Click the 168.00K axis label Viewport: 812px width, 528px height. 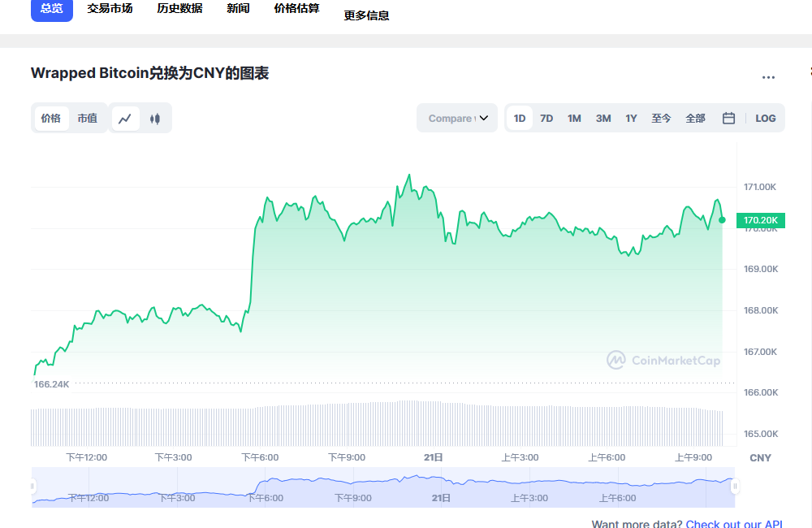(x=760, y=310)
